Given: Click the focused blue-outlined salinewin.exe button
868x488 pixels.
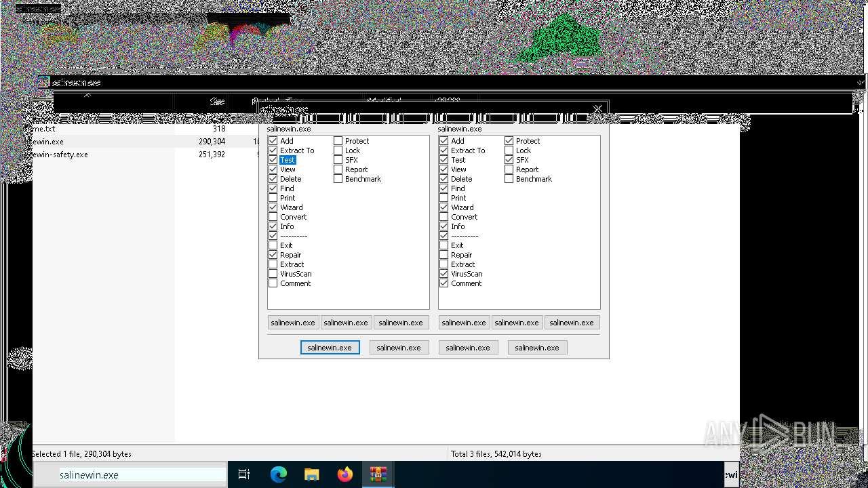Looking at the screenshot, I should click(x=330, y=348).
